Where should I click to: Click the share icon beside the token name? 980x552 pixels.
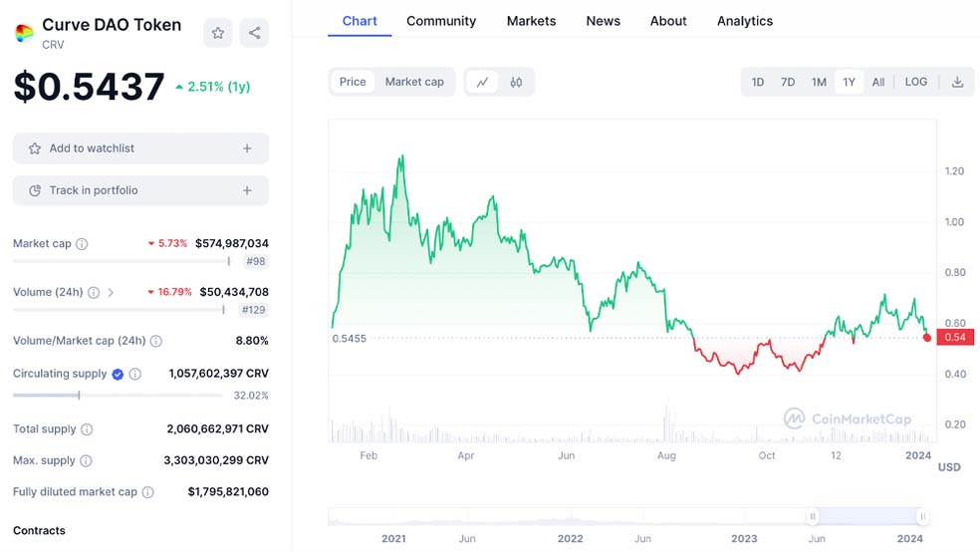[x=254, y=33]
